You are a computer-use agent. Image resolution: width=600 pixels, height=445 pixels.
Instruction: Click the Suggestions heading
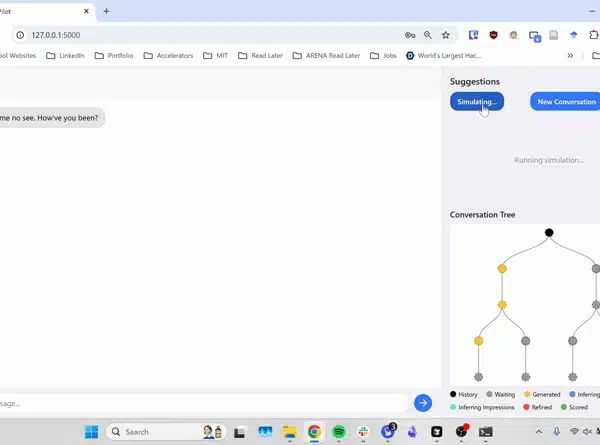[474, 82]
